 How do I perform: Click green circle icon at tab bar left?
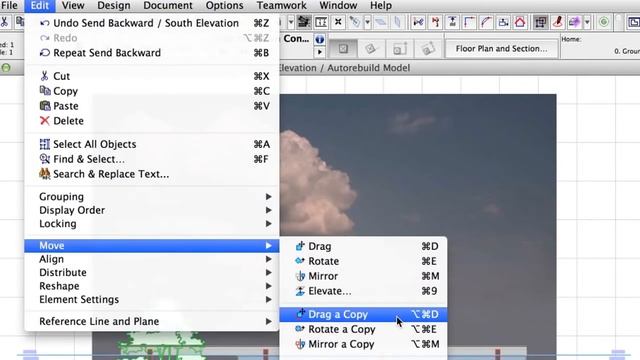[6, 68]
